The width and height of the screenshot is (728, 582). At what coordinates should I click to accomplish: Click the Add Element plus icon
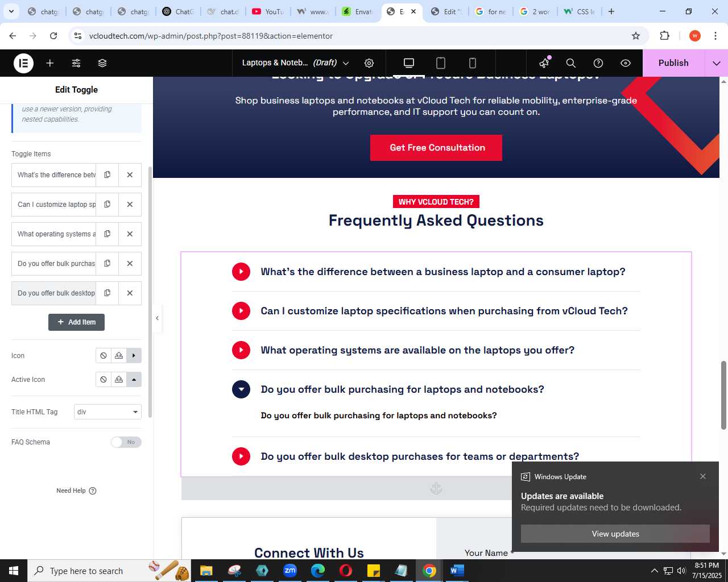click(x=50, y=63)
